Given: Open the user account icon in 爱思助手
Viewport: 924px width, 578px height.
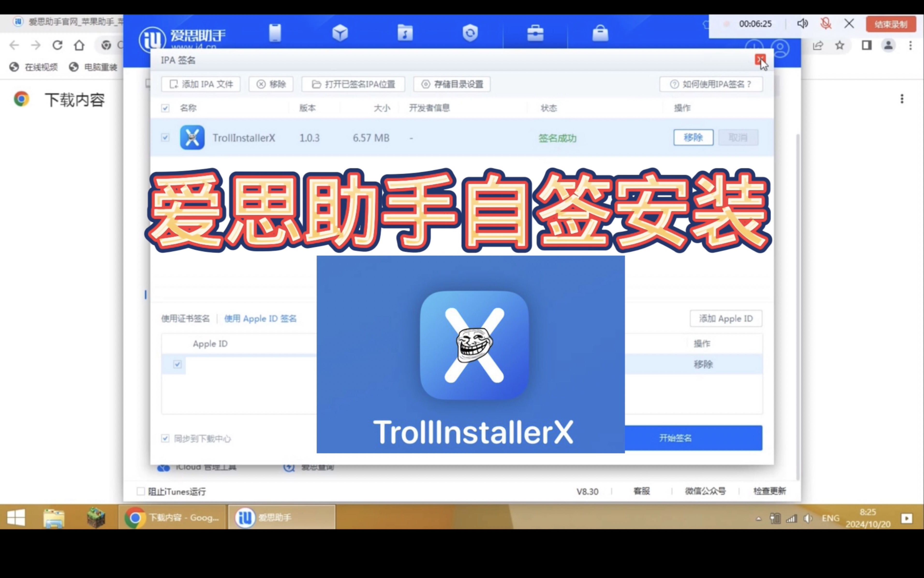Looking at the screenshot, I should tap(780, 49).
